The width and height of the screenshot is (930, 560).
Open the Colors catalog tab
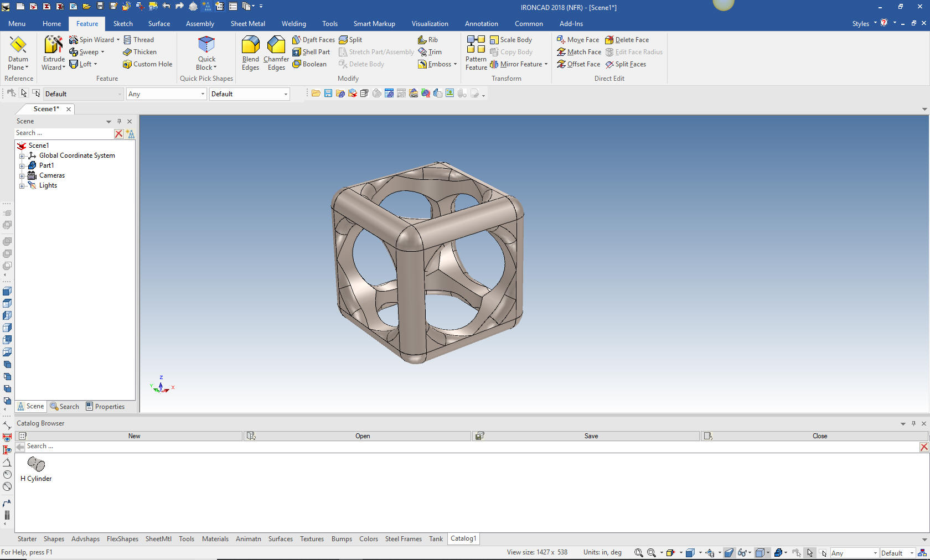click(369, 539)
